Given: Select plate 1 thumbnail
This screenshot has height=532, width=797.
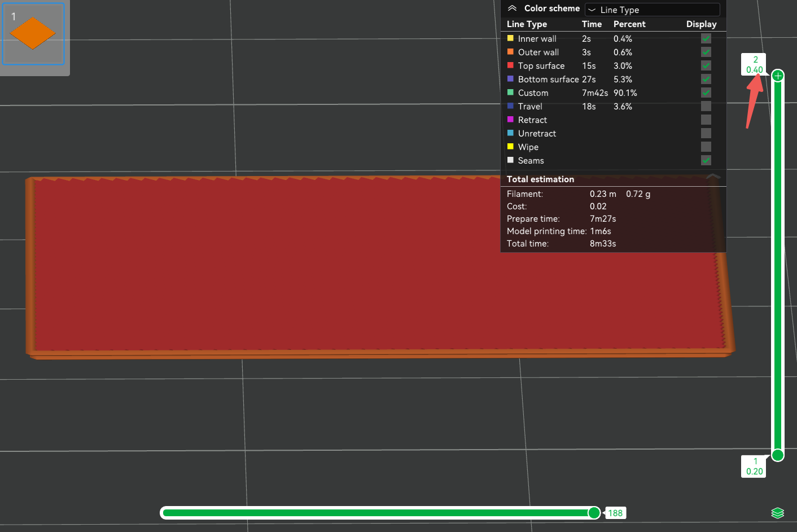Looking at the screenshot, I should click(33, 34).
